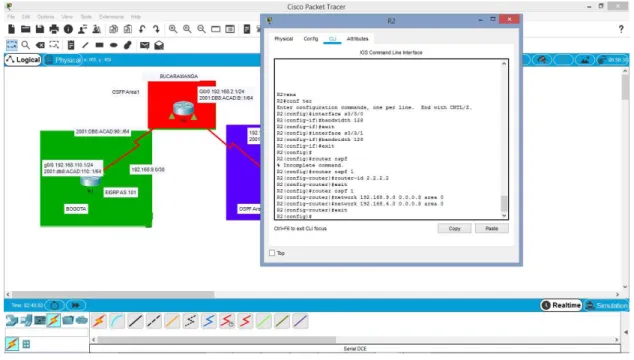Switch to Realtime mode

coord(561,305)
